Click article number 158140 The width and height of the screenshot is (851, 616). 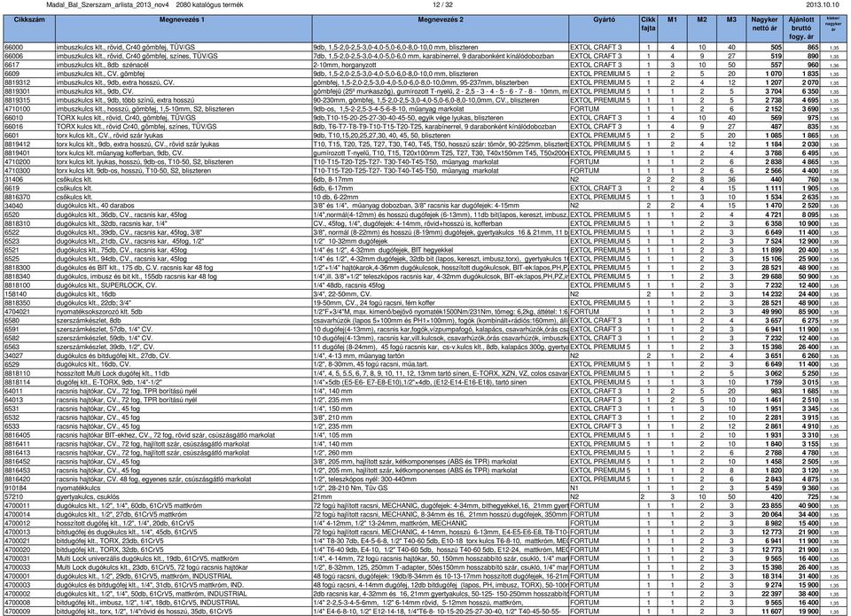click(16, 294)
